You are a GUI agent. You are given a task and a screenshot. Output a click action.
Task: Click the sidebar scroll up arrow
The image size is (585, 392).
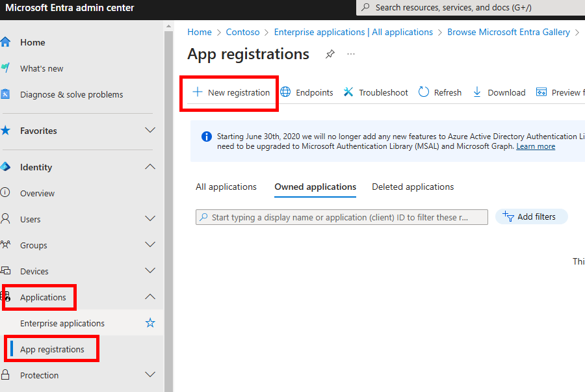point(168,26)
